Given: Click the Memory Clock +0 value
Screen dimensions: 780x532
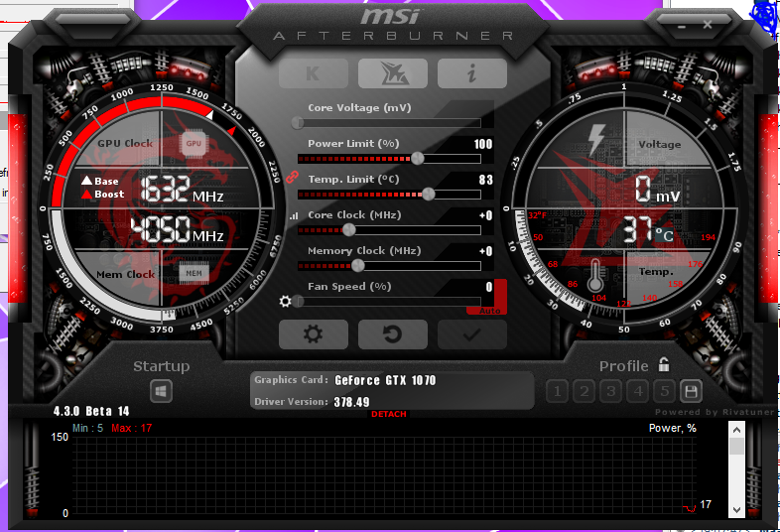Looking at the screenshot, I should click(486, 251).
